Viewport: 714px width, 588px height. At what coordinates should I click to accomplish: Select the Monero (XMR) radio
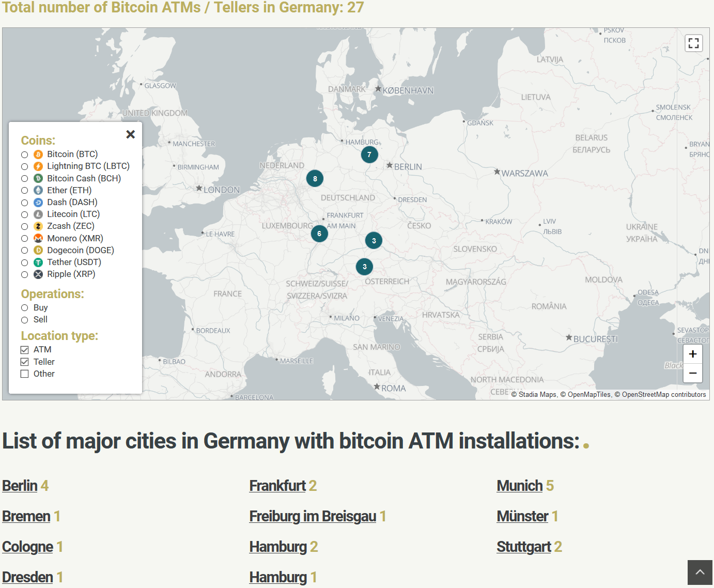click(x=24, y=239)
